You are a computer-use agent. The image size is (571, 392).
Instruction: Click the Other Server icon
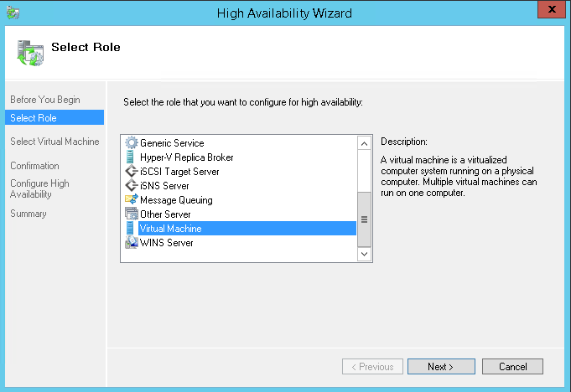point(131,214)
